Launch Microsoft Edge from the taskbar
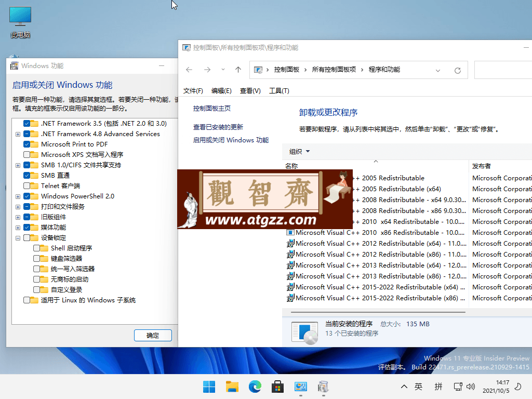532x399 pixels. (x=255, y=387)
